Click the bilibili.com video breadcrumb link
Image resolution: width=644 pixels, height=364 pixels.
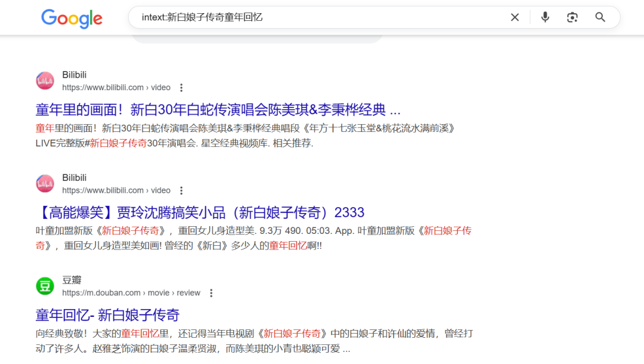(x=116, y=87)
